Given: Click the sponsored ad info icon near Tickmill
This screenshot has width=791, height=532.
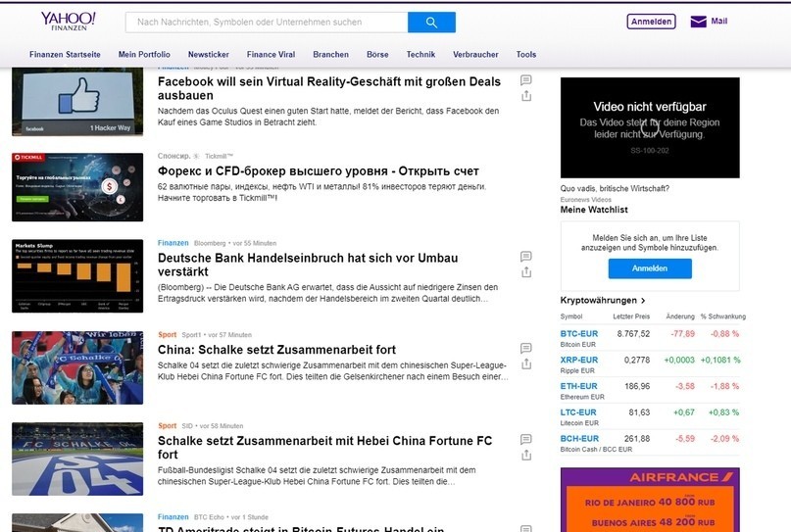Looking at the screenshot, I should (196, 157).
